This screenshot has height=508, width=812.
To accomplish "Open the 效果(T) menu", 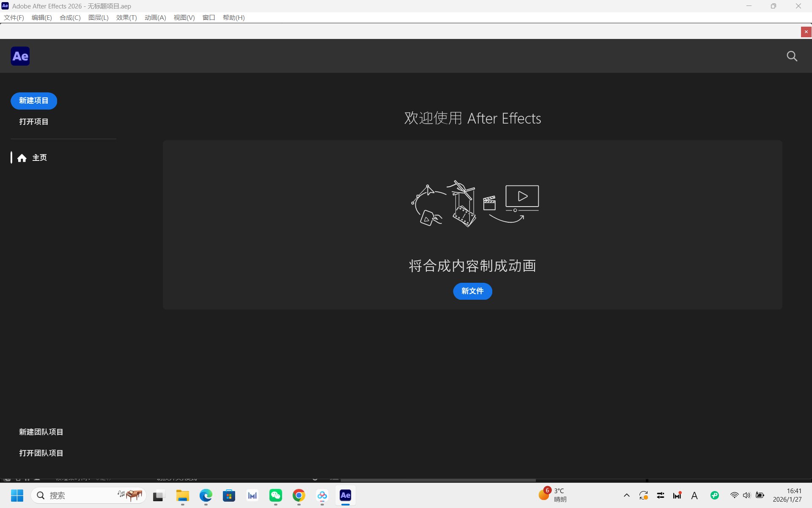I will coord(126,17).
